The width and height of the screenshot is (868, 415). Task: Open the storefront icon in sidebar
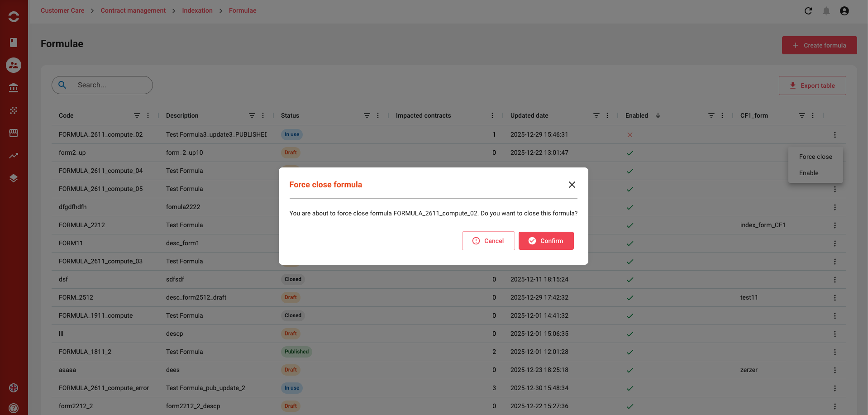(14, 133)
